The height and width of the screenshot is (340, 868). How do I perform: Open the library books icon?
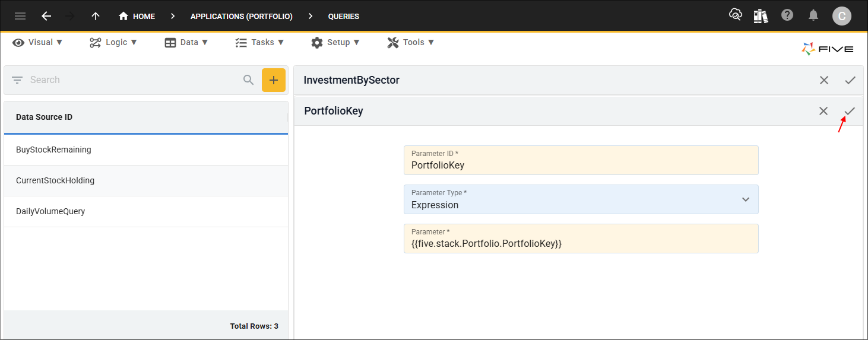(761, 16)
